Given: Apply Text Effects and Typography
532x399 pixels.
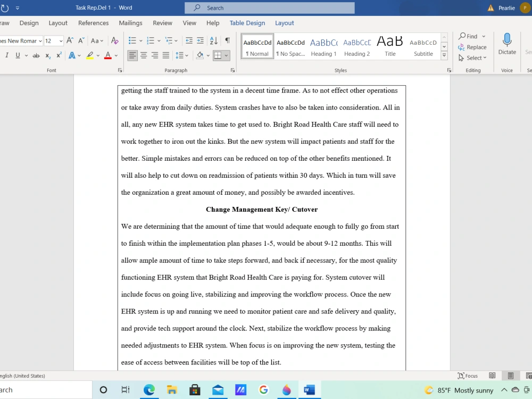Looking at the screenshot, I should coord(72,55).
